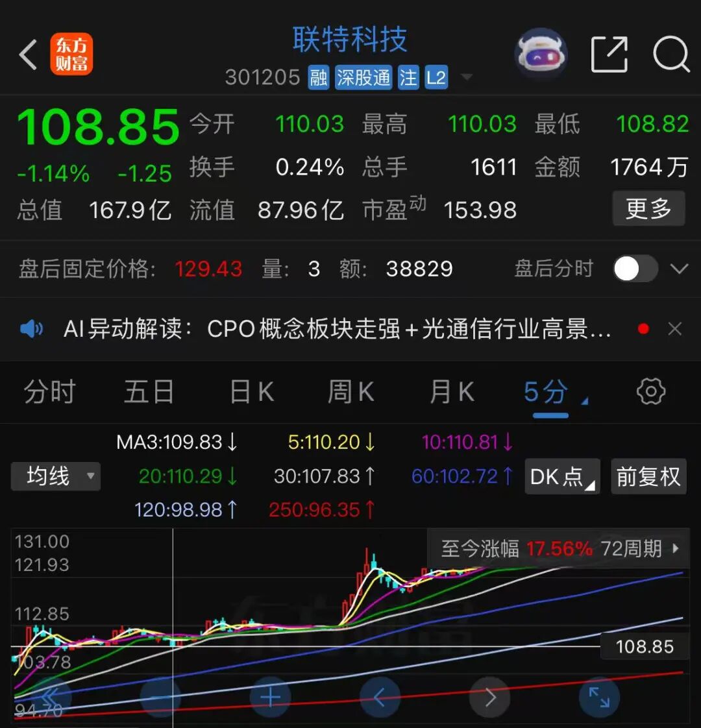The width and height of the screenshot is (701, 728).
Task: Tap the yellow 5:110.20 moving average
Action: 331,442
